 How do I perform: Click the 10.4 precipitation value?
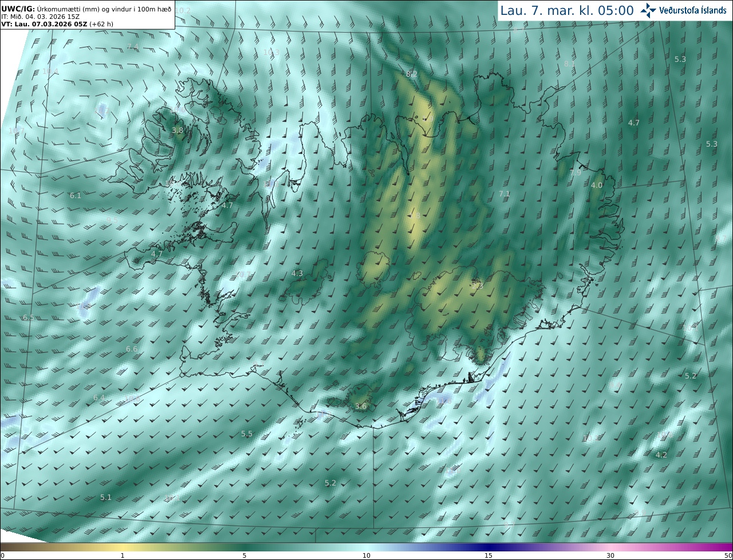coord(50,72)
